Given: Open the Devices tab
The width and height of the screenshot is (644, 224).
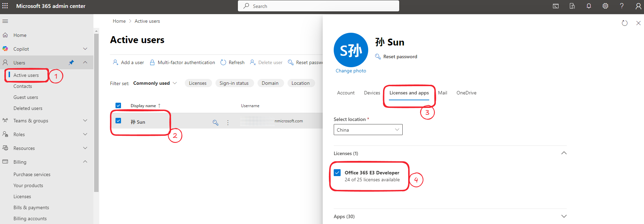Looking at the screenshot, I should (372, 93).
